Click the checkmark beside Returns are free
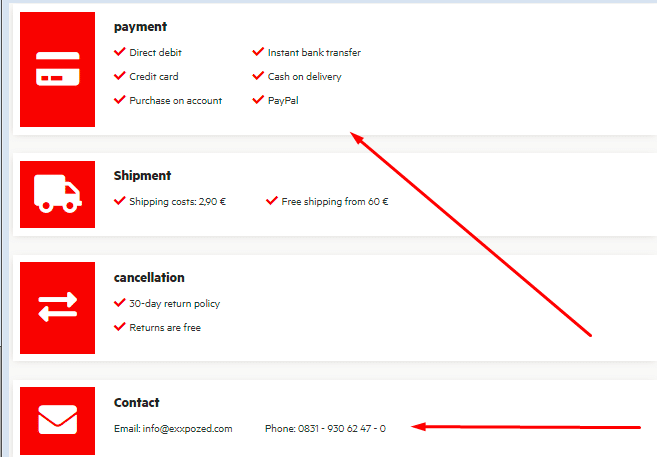The height and width of the screenshot is (457, 657). coord(120,327)
